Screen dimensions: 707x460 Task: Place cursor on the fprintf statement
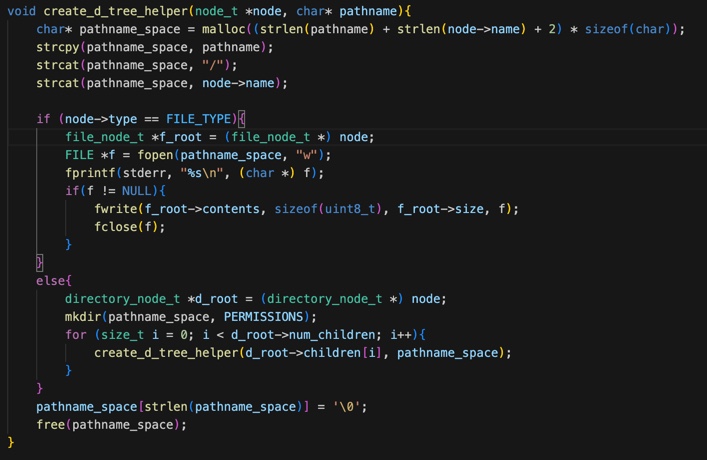90,173
